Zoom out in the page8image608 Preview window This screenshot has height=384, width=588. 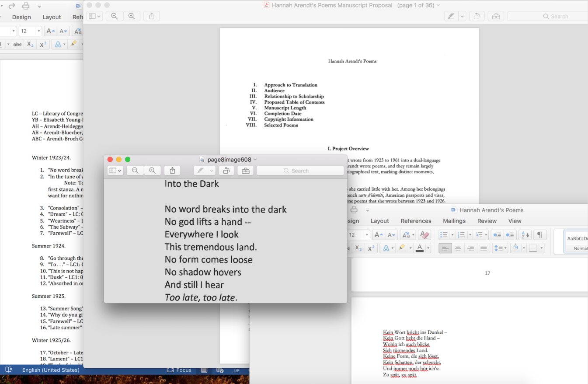pyautogui.click(x=135, y=171)
